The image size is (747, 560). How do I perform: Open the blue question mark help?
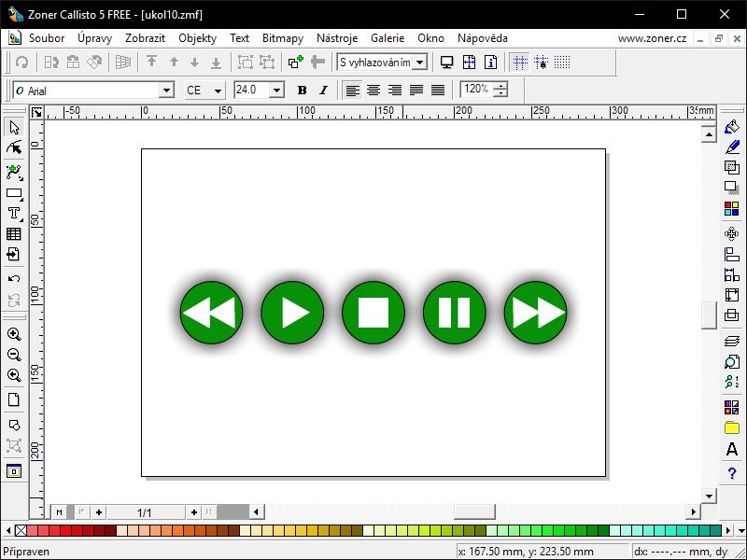pos(732,473)
